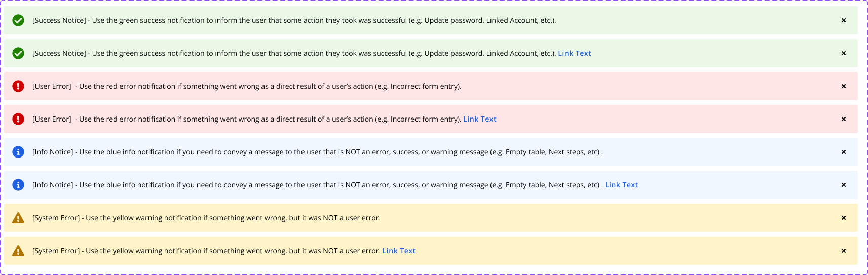The image size is (868, 275).
Task: Dismiss the first yellow system error notification
Action: (x=844, y=218)
